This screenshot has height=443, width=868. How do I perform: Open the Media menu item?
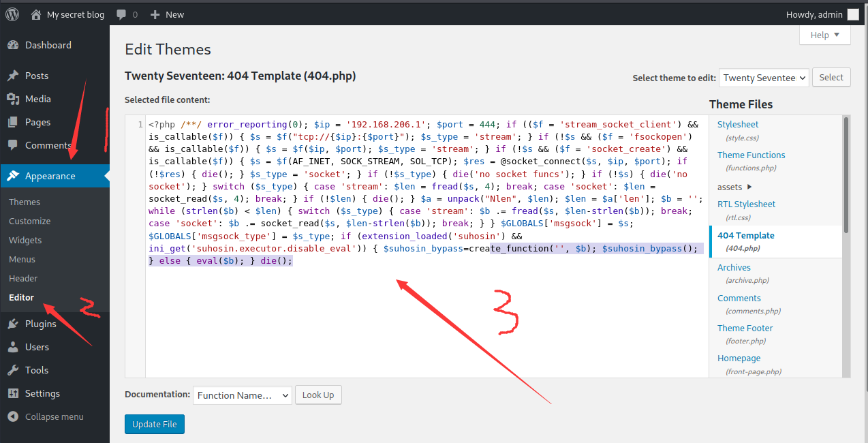coord(55,99)
